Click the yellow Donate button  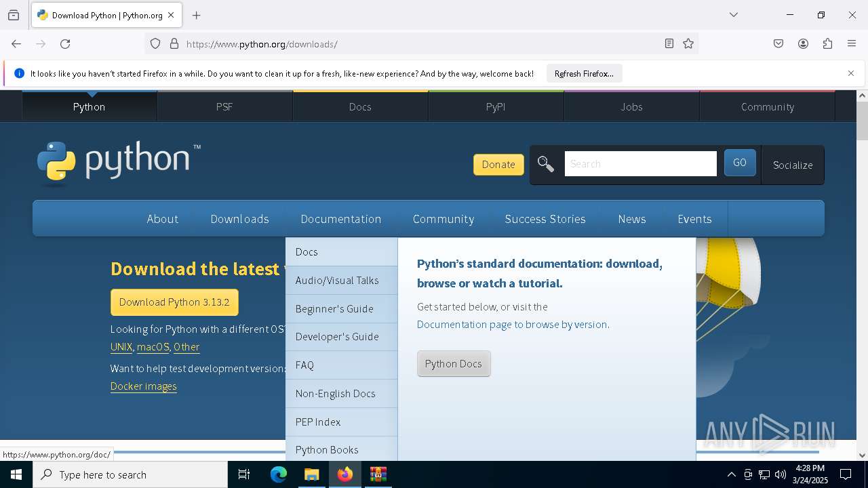tap(498, 164)
